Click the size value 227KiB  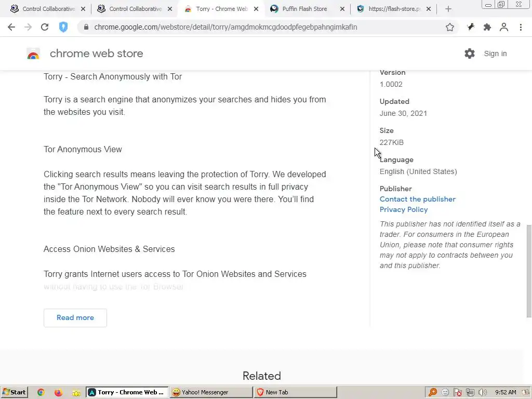pyautogui.click(x=392, y=142)
